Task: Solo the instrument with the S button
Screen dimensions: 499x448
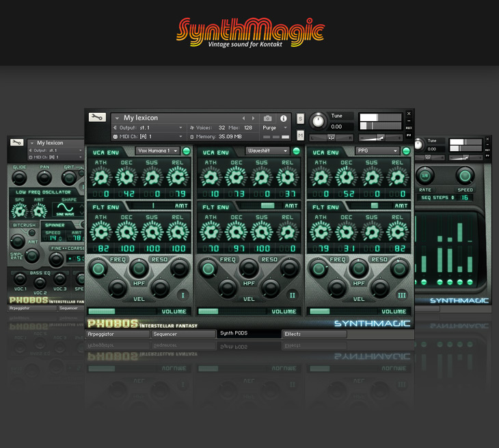Action: tap(300, 119)
